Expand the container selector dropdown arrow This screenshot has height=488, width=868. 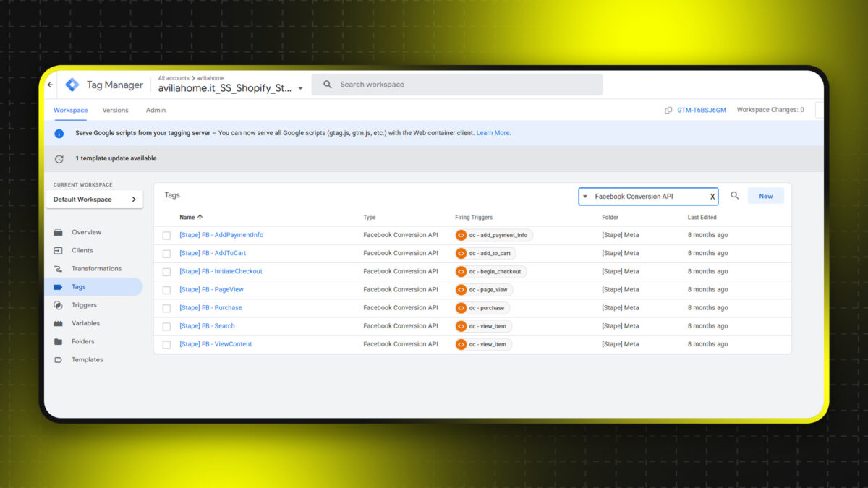[300, 89]
